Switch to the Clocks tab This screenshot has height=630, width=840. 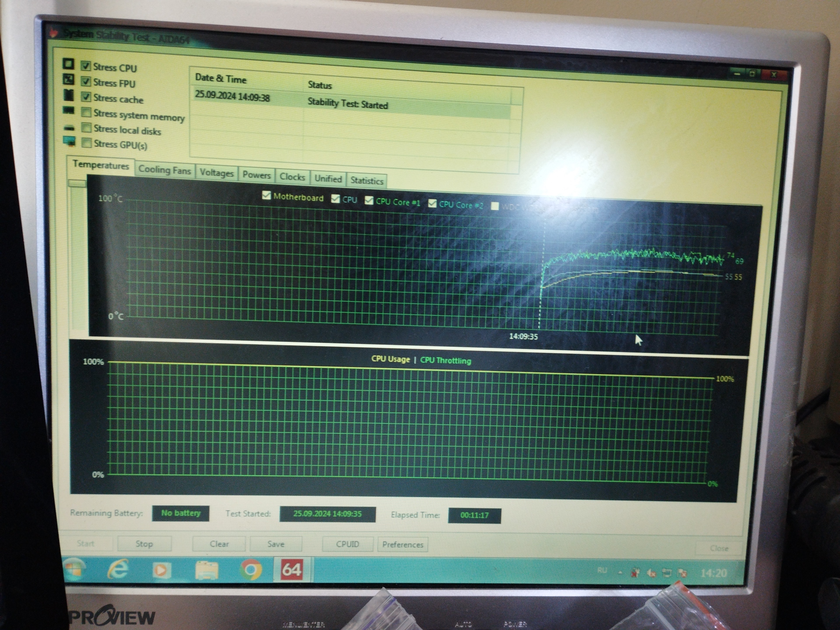[x=292, y=177]
